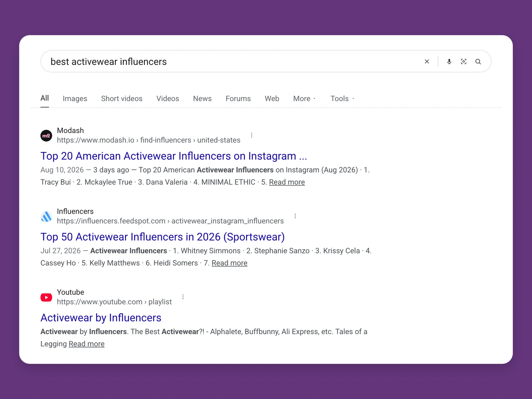Click the Modash site name
Image resolution: width=532 pixels, height=399 pixels.
[70, 130]
